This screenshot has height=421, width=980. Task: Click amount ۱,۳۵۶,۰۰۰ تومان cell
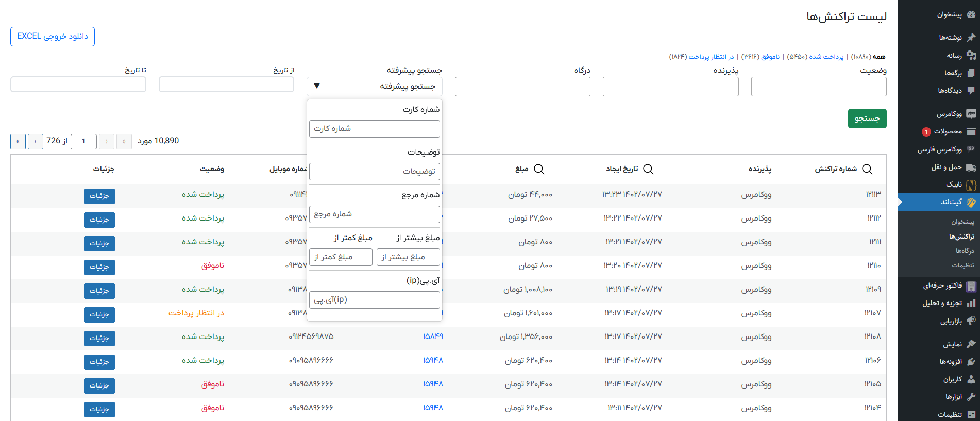pos(526,336)
